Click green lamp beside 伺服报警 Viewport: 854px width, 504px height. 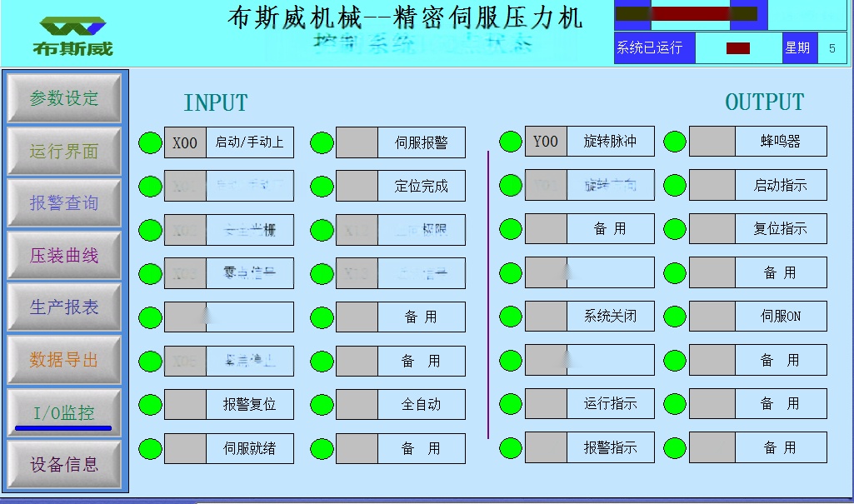coord(322,143)
